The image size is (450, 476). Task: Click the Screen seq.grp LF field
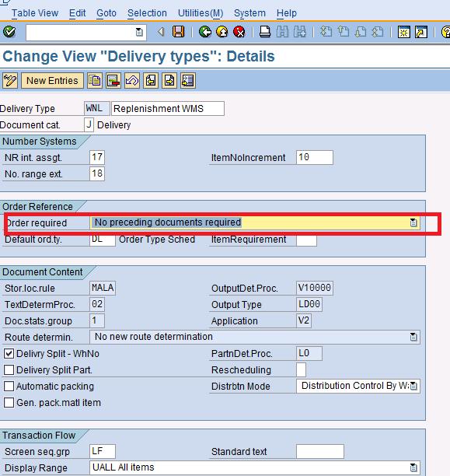pos(103,451)
